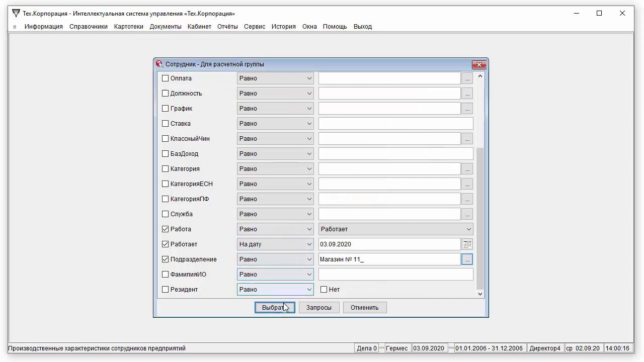Open the Сервис menu
Image resolution: width=644 pixels, height=362 pixels.
coord(255,27)
